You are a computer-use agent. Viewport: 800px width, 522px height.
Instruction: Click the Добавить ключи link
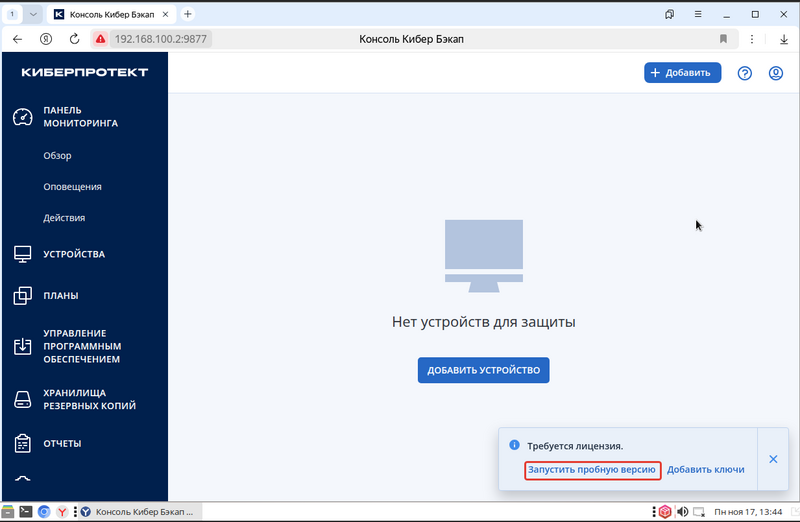[x=706, y=469]
